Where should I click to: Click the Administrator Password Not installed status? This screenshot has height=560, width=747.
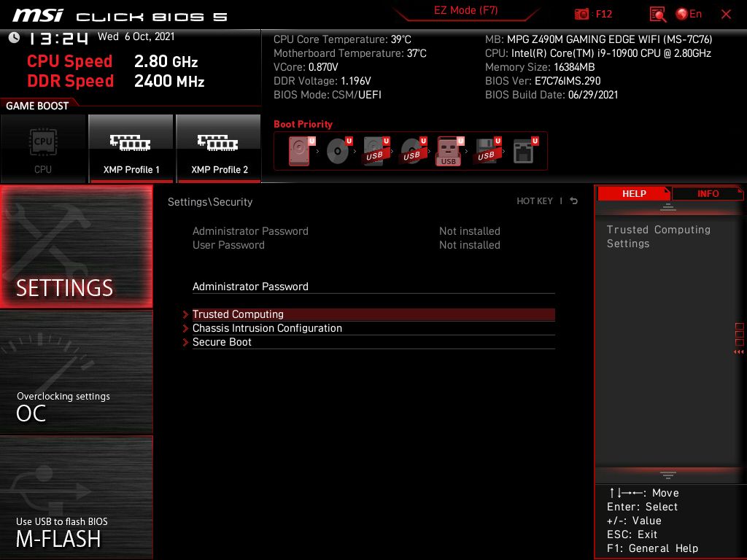470,231
